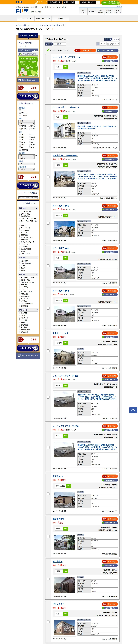This screenshot has width=138, height=644.
Task: Click 保存した条件で探す in top bar
Action: [x=88, y=2]
